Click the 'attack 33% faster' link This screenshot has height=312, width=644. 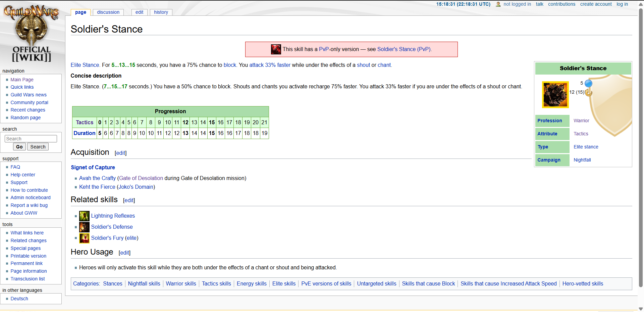coord(270,65)
